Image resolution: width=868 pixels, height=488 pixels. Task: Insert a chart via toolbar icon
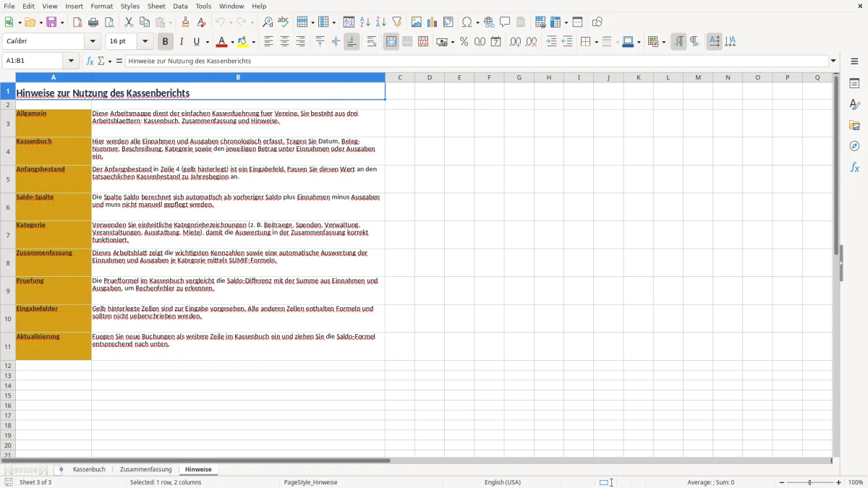click(x=433, y=22)
